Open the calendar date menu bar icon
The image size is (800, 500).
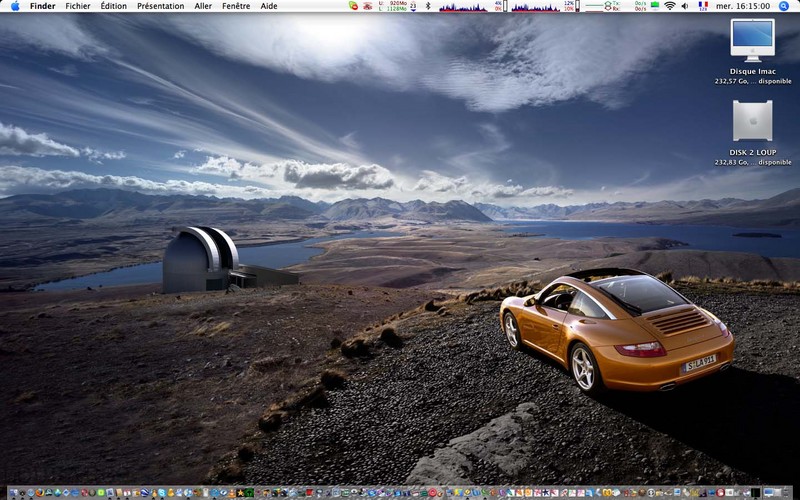pyautogui.click(x=413, y=6)
